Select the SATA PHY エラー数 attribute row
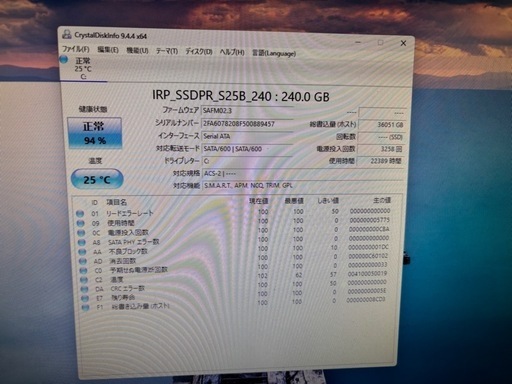Screen dimensions: 512x384 (234, 240)
